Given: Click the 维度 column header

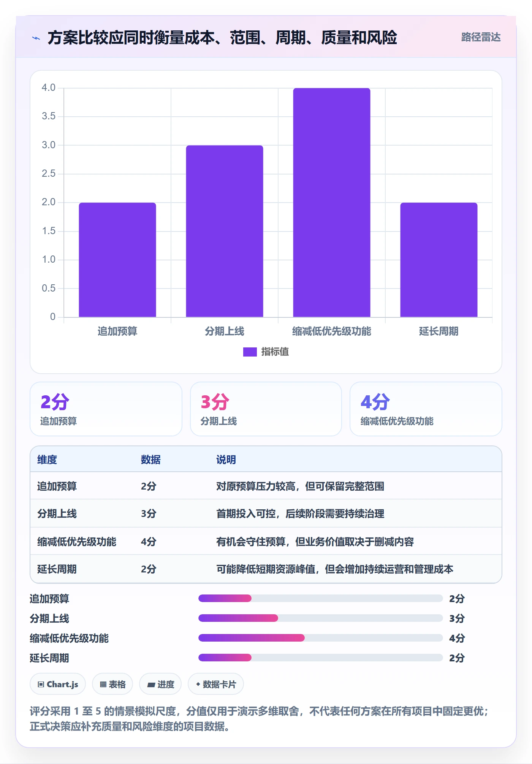Looking at the screenshot, I should pos(47,460).
